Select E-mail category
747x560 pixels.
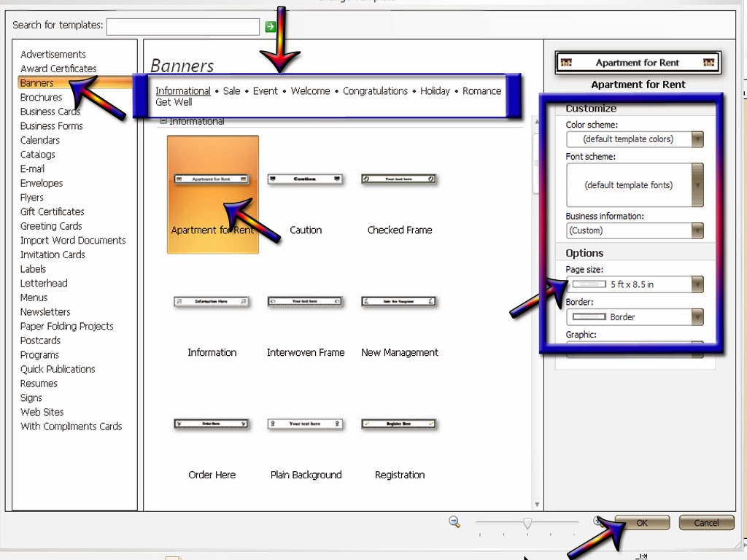tap(32, 168)
